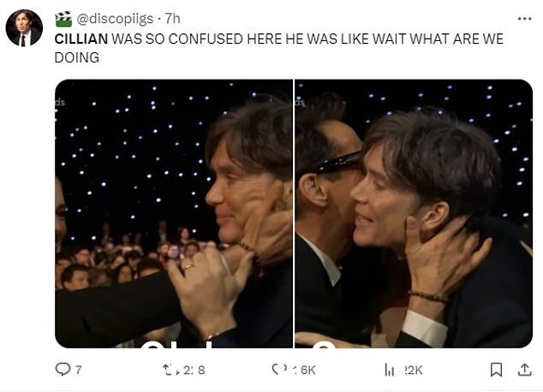Viewport: 543px width, 392px height.
Task: Like the tweet with the heart icon
Action: 279,369
